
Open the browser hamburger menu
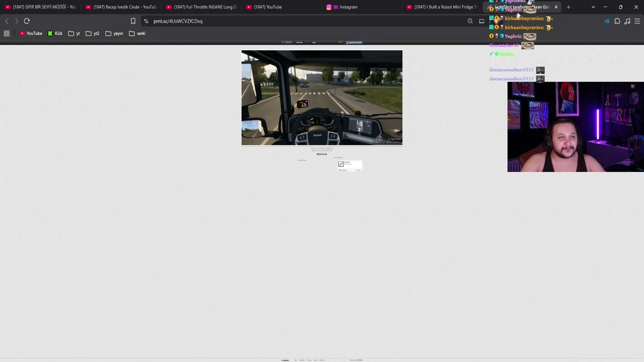(x=637, y=21)
